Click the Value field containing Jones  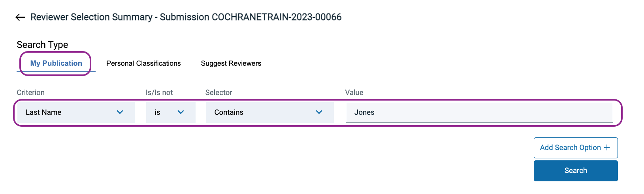[479, 112]
